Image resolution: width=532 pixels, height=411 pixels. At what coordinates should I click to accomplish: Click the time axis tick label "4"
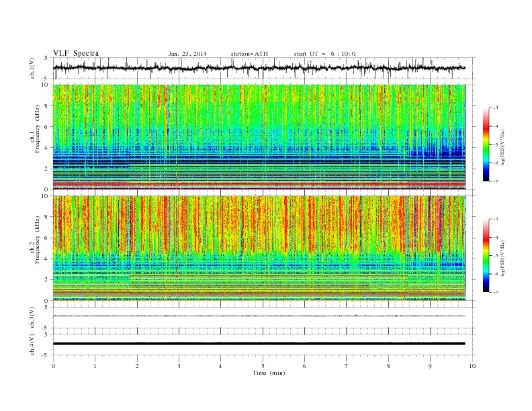(x=220, y=366)
